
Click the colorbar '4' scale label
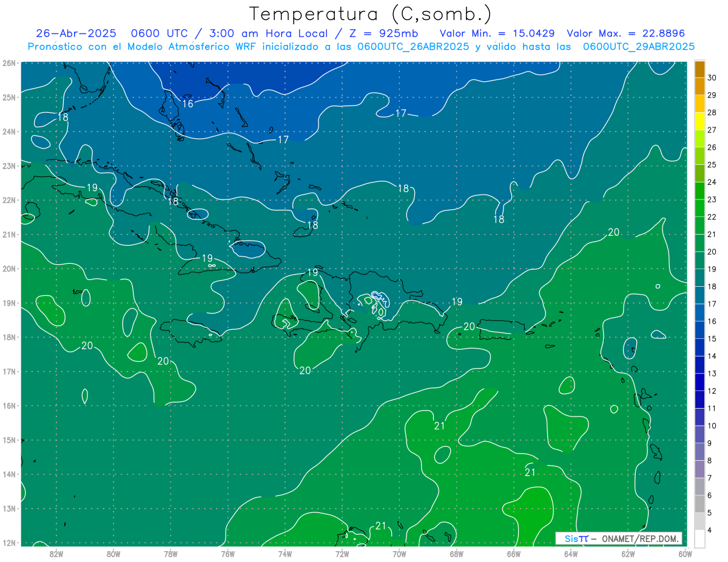710,530
